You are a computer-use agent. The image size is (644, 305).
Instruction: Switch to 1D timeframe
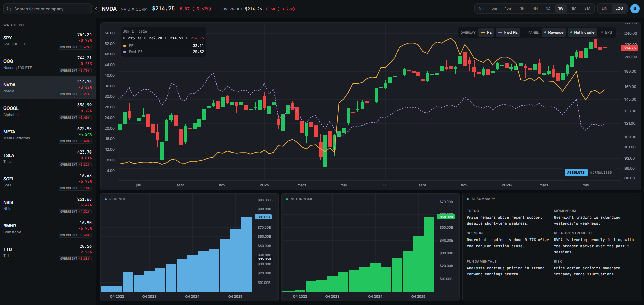(x=548, y=9)
